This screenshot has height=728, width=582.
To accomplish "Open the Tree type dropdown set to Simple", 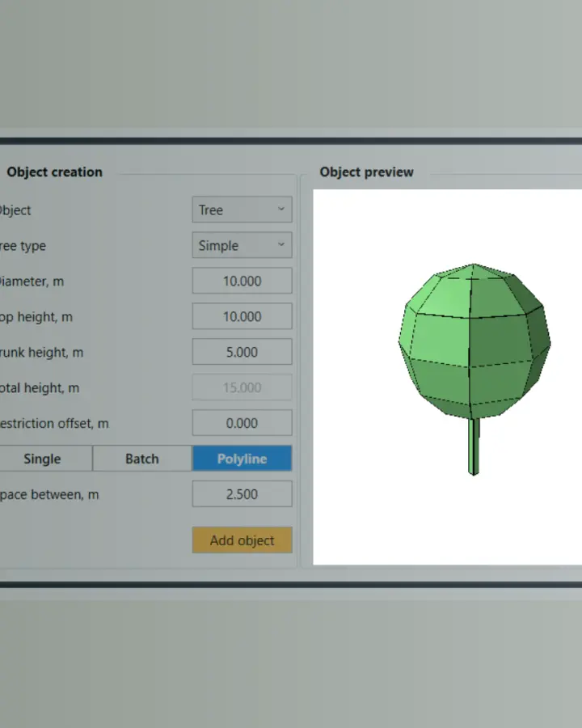I will point(242,245).
